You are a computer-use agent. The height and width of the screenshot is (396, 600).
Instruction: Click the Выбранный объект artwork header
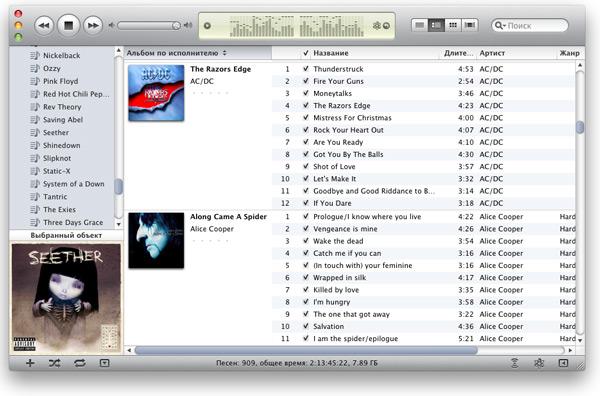(x=66, y=235)
